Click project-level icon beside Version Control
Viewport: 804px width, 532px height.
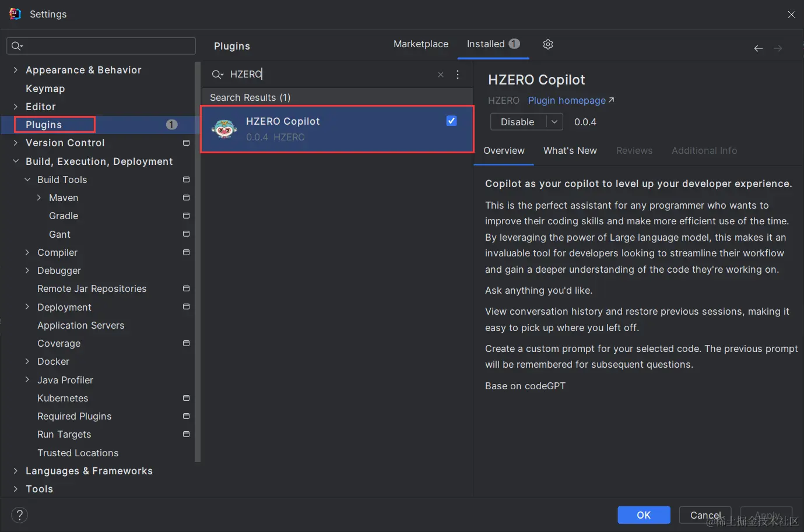coord(186,143)
